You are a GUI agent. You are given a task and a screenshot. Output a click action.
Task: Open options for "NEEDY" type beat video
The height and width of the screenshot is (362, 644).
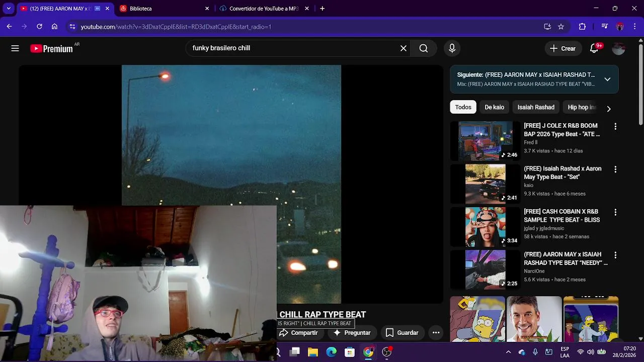coord(615,255)
